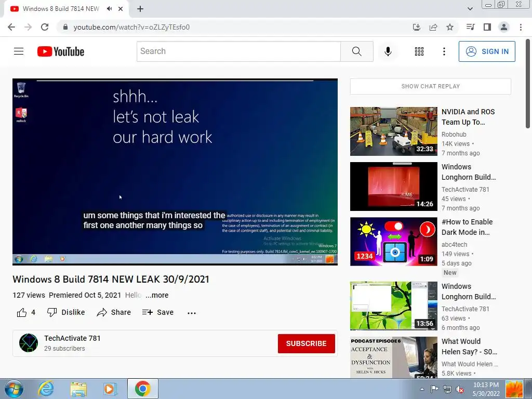Open the NVIDIA and ROS Team Up title

coord(468,117)
